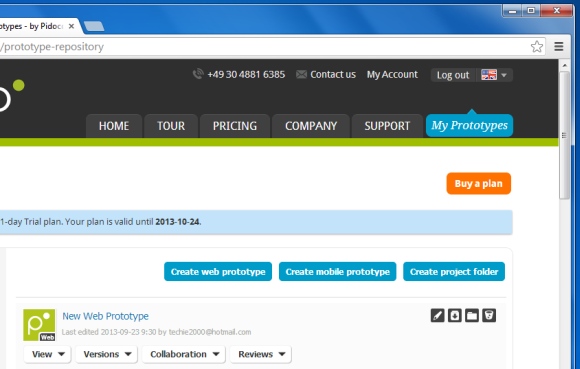Screen dimensions: 580x369
Task: Open the Reviews dropdown menu
Action: pos(261,354)
